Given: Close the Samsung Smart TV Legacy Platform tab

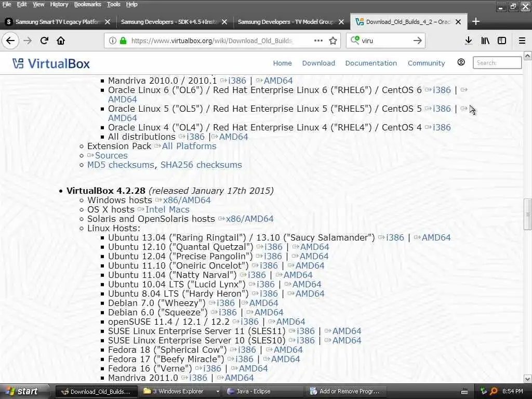Looking at the screenshot, I should (108, 22).
